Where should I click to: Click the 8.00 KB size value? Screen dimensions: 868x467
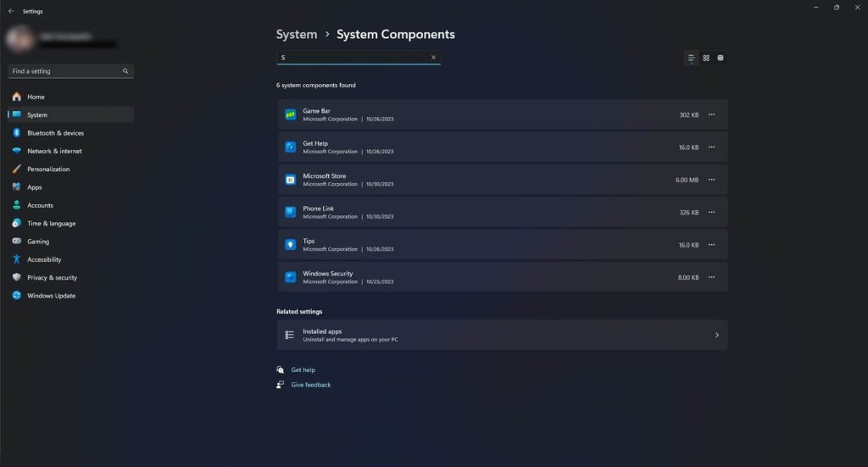coord(688,278)
